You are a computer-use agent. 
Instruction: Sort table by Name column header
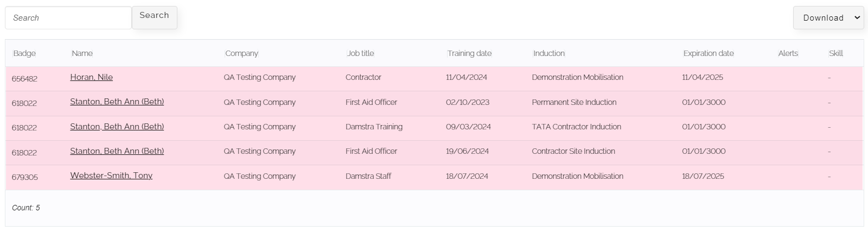pyautogui.click(x=82, y=53)
